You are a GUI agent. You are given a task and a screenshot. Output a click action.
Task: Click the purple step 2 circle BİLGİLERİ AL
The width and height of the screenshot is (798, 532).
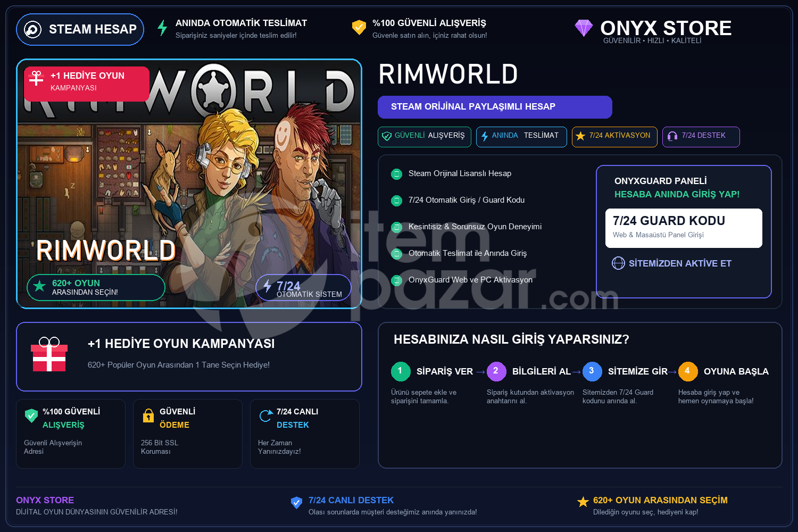click(x=496, y=371)
